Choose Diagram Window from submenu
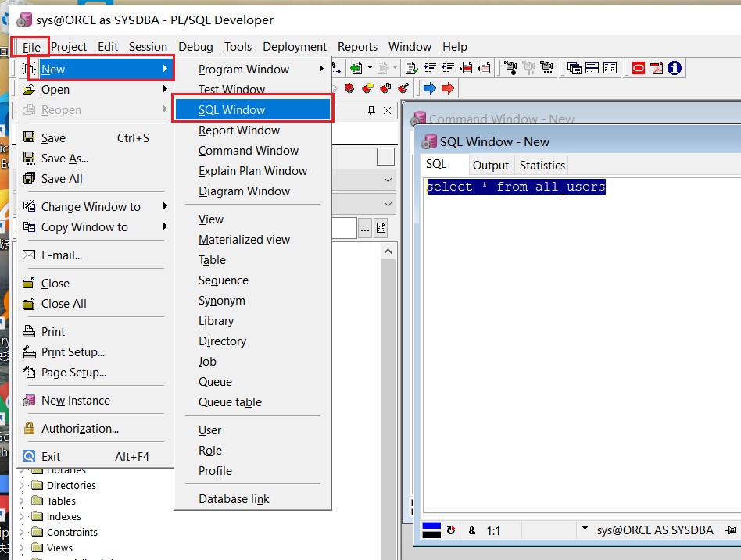741x560 pixels. tap(252, 191)
